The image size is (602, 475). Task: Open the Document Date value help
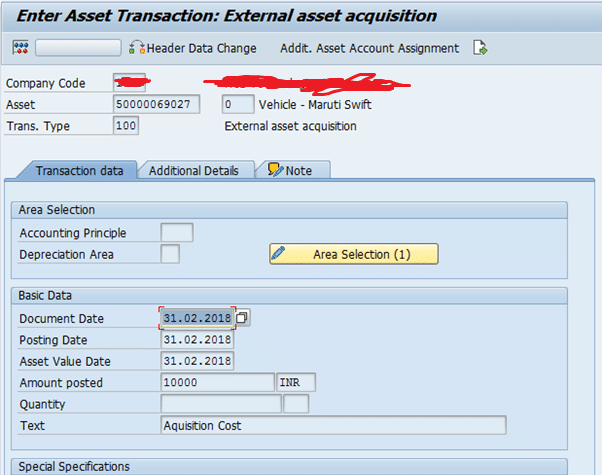243,318
